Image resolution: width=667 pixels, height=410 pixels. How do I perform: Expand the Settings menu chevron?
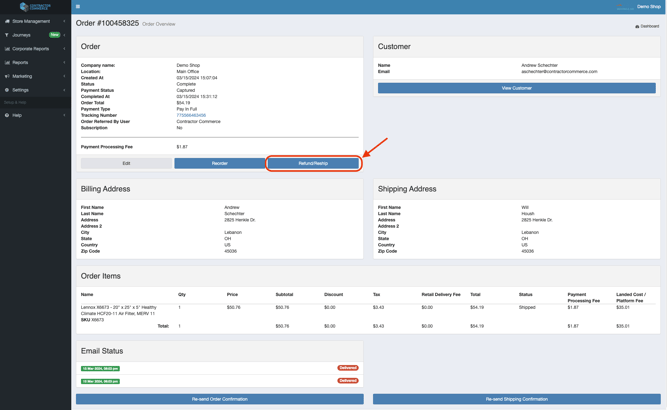(64, 90)
